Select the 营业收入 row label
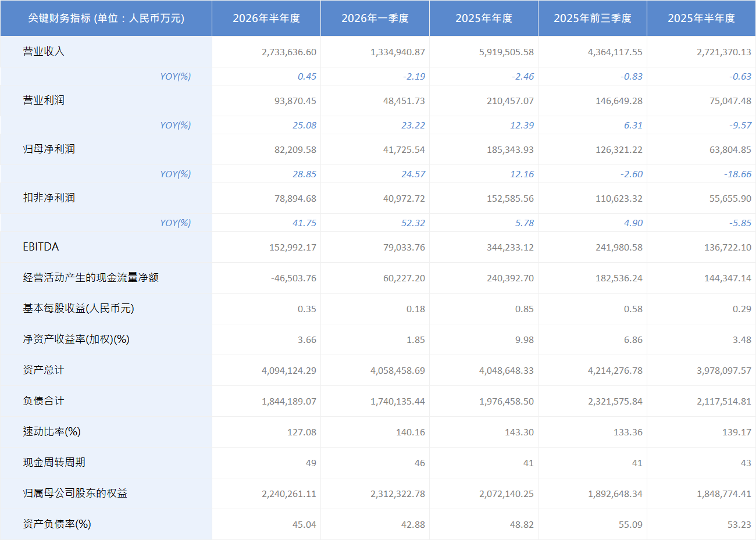This screenshot has height=540, width=756. (44, 52)
